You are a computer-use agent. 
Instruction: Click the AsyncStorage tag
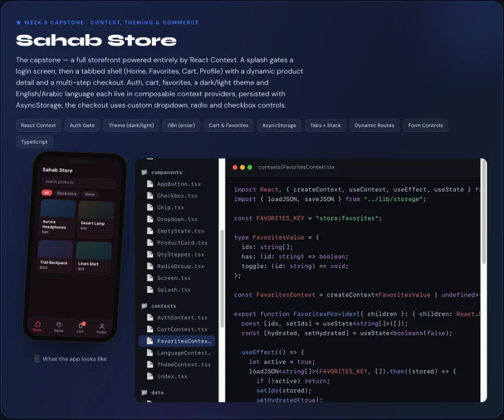tap(279, 125)
